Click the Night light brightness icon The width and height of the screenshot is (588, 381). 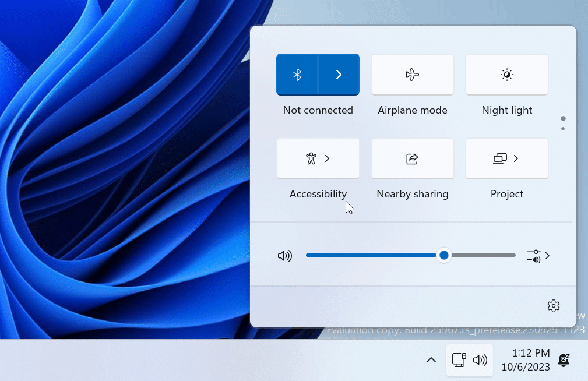(x=506, y=74)
